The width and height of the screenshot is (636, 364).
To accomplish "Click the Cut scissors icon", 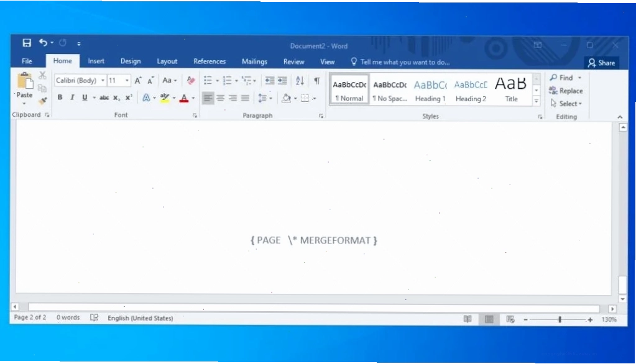I will click(x=42, y=75).
